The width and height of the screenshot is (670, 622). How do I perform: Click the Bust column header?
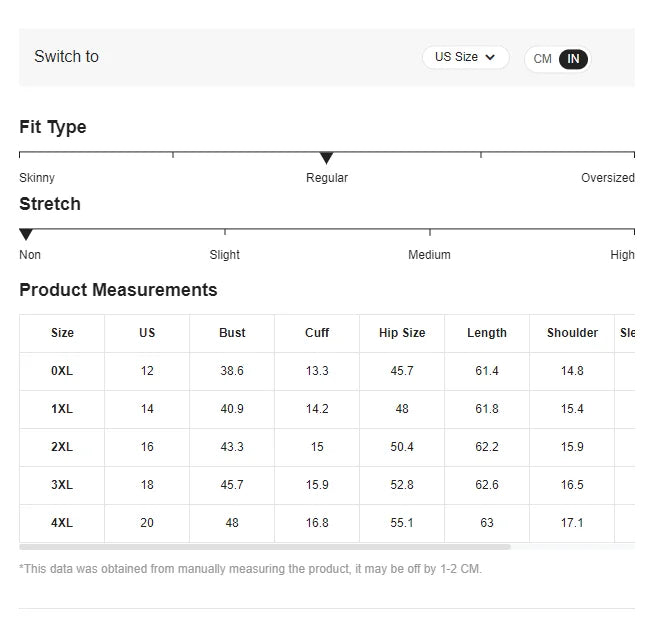(x=232, y=333)
